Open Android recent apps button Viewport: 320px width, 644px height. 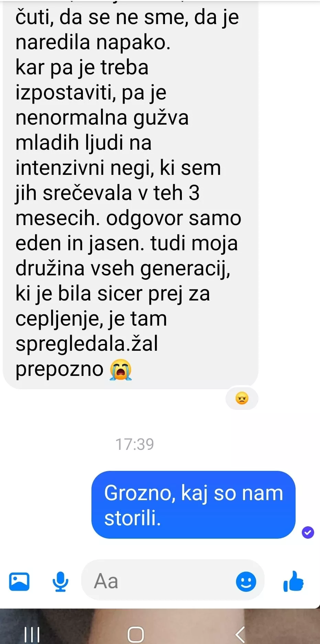(x=32, y=634)
